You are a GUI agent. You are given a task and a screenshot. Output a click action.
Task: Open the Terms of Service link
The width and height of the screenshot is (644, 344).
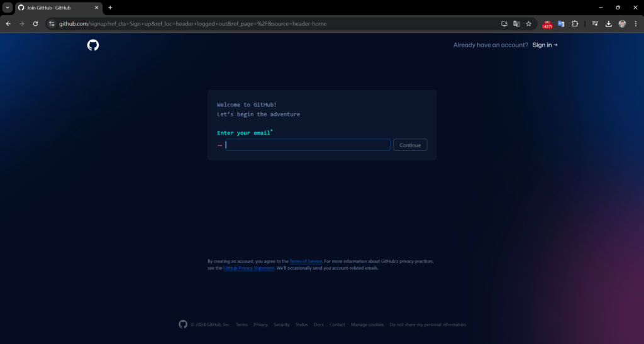pyautogui.click(x=306, y=261)
